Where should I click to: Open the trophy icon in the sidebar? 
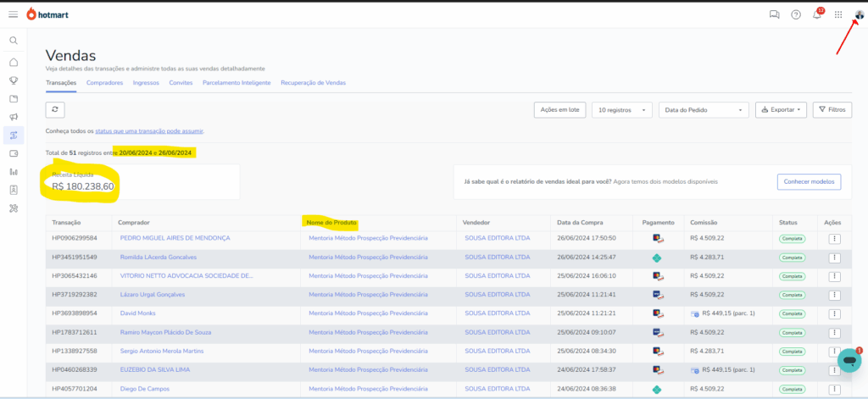pyautogui.click(x=14, y=80)
